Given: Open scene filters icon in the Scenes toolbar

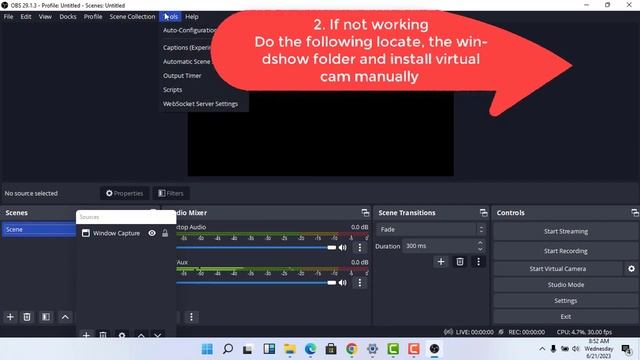Looking at the screenshot, I should click(46, 317).
